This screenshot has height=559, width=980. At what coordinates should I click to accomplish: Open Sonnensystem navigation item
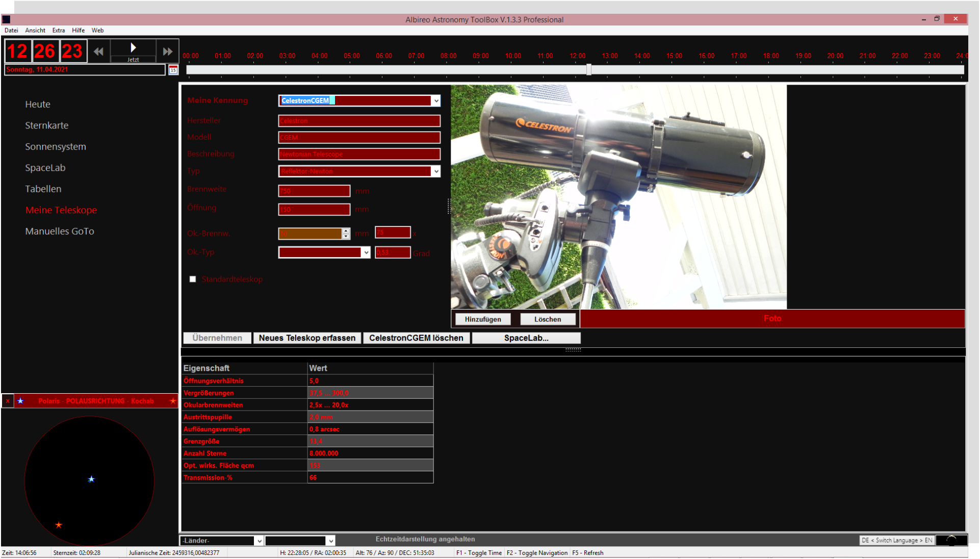56,147
